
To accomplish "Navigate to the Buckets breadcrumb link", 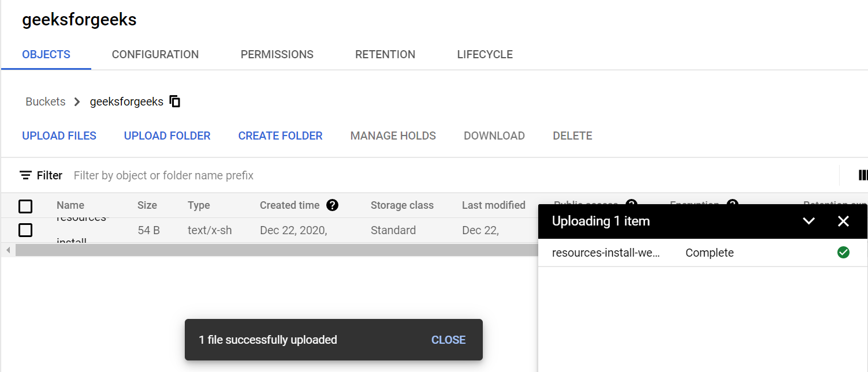I will point(46,102).
